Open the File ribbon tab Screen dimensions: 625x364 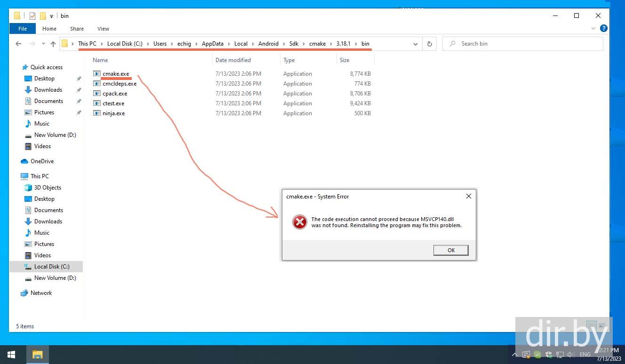[x=23, y=29]
